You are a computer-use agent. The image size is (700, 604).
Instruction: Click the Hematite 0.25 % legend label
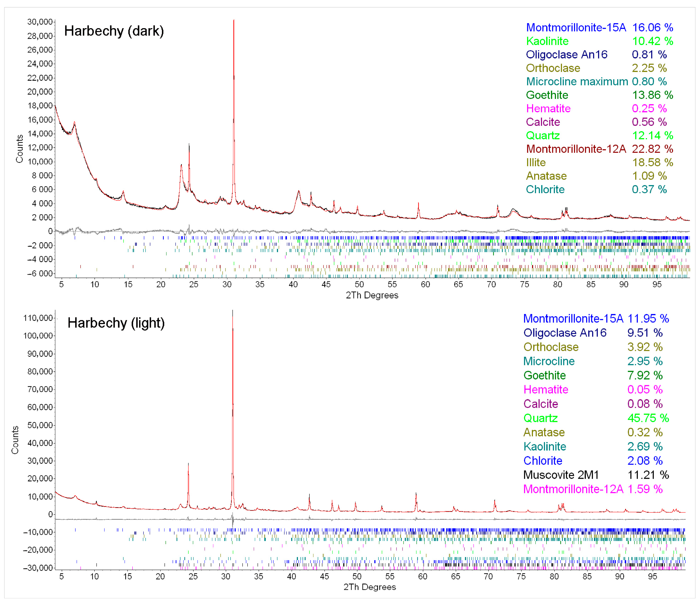548,109
